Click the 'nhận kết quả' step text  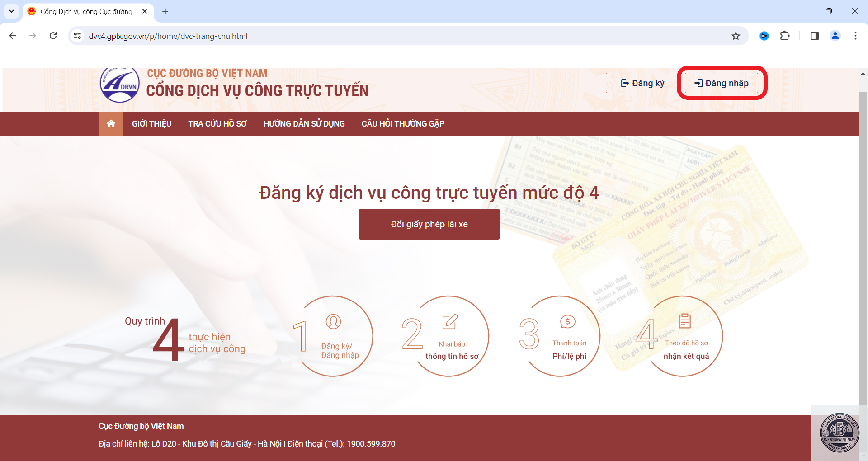tap(686, 356)
